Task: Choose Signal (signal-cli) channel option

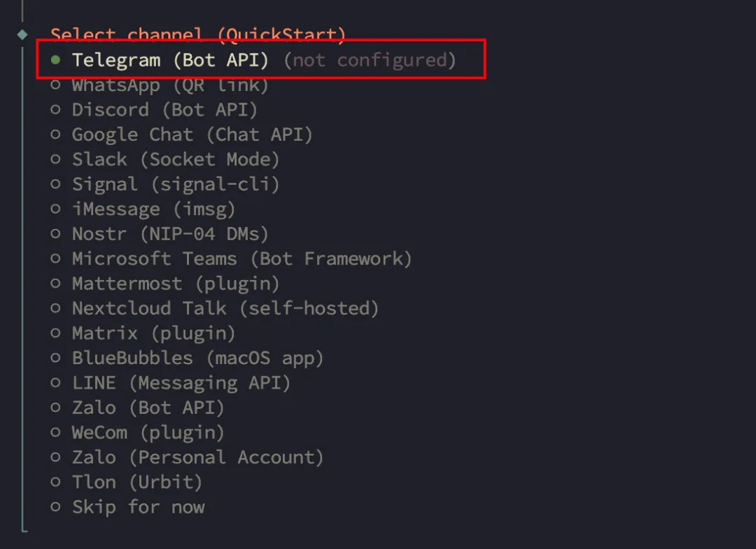Action: click(x=176, y=184)
